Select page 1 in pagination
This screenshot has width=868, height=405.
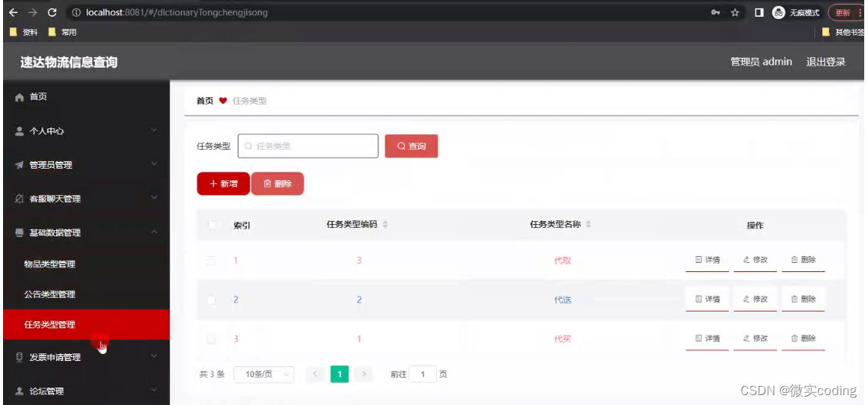point(339,375)
